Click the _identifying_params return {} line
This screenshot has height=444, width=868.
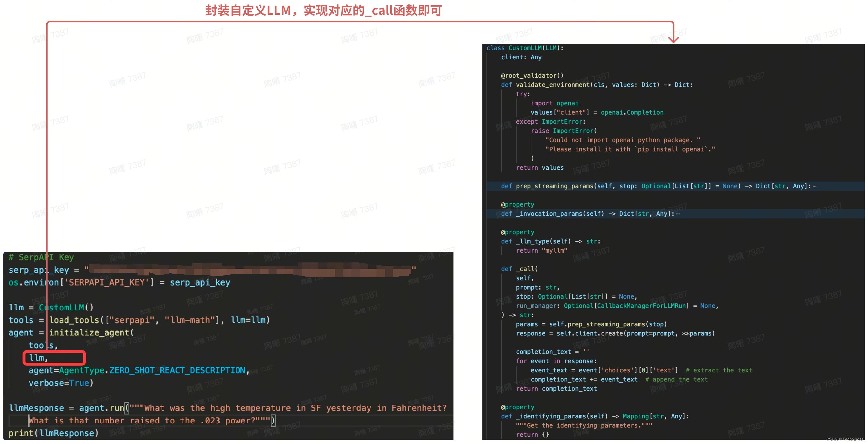pos(532,435)
